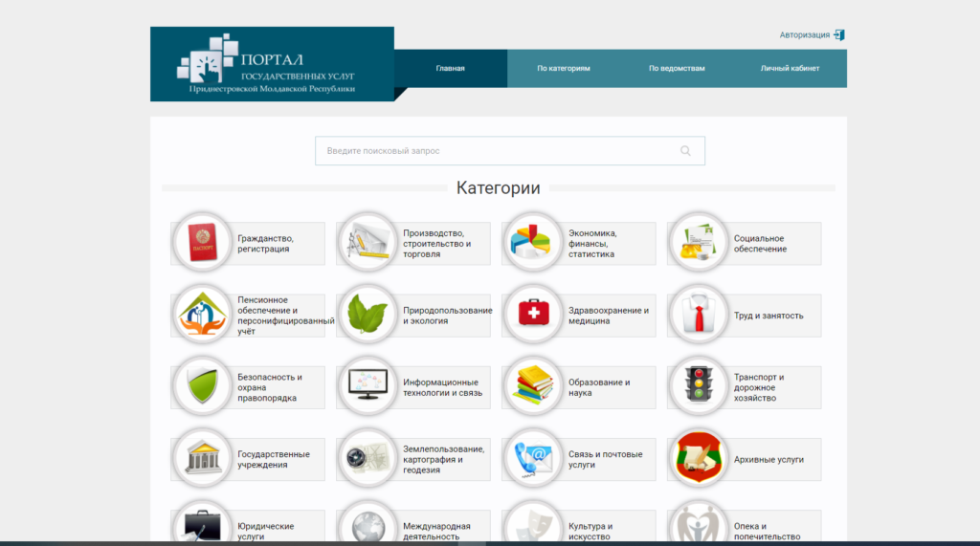Open Социальное обеспечение category label
This screenshot has width=980, height=546.
pos(760,244)
